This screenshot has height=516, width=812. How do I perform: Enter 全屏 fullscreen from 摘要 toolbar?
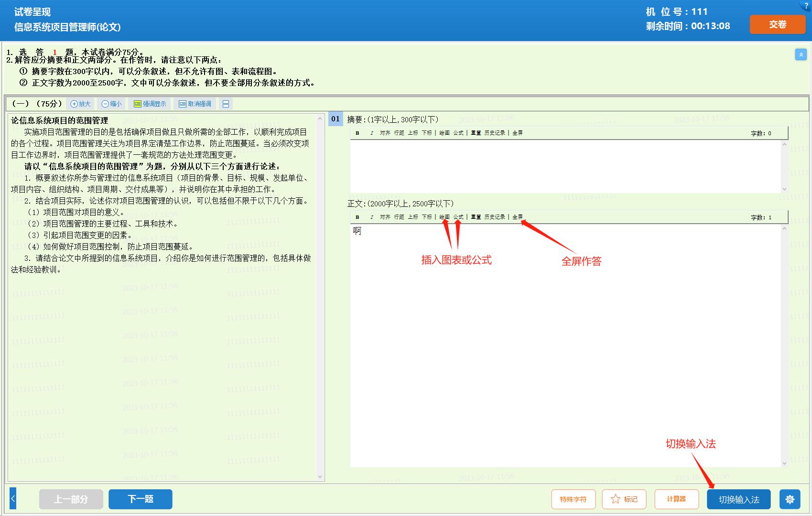coord(518,133)
